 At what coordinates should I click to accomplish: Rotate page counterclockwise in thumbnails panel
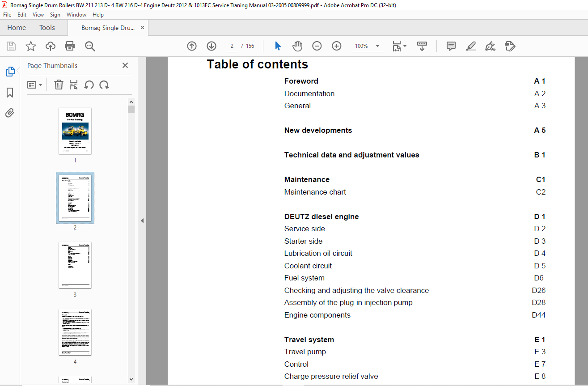tap(89, 85)
